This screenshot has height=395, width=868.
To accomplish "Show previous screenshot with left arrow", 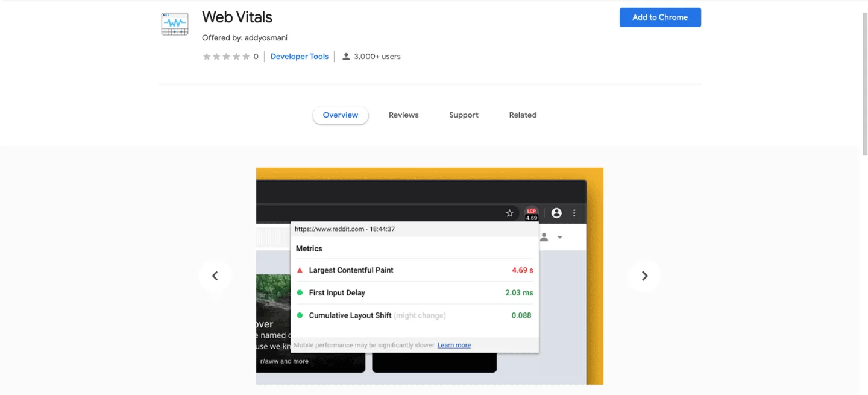I will click(x=215, y=276).
